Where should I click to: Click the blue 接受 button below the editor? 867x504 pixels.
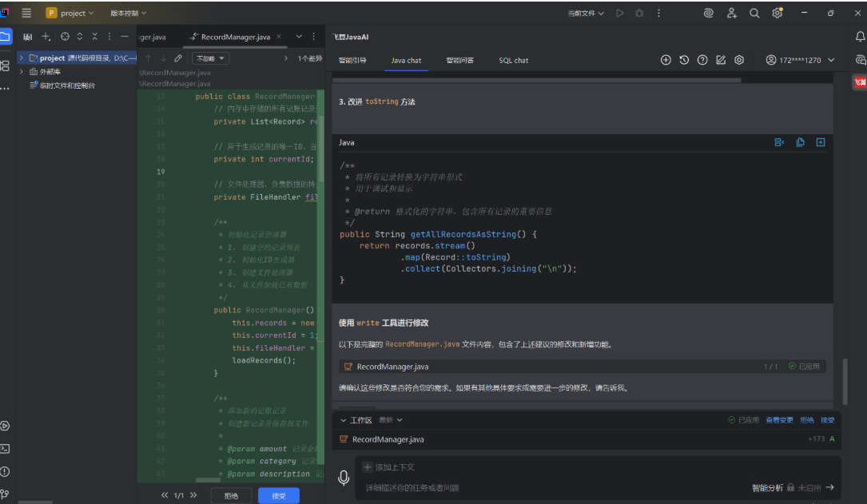278,495
